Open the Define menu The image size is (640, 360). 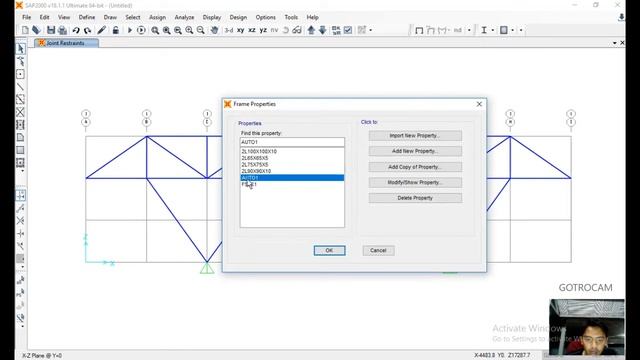(87, 17)
